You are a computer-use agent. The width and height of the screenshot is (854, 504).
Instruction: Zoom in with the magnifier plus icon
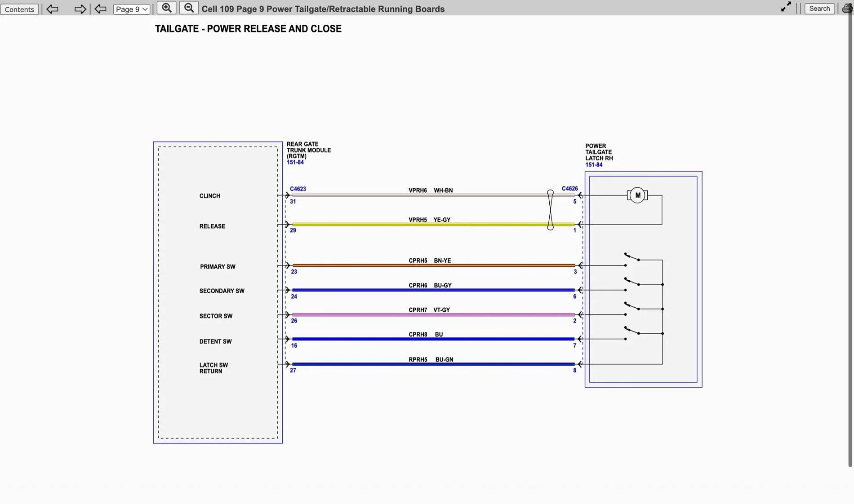coord(166,8)
